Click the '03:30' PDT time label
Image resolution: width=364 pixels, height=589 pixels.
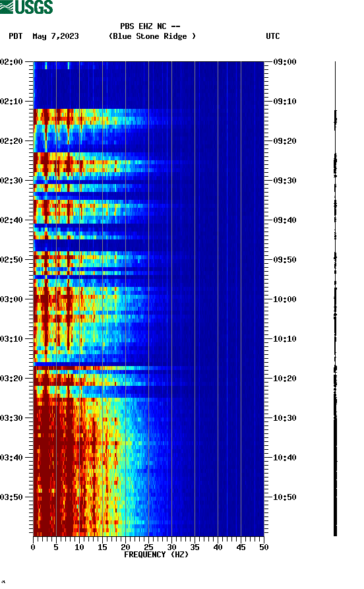pyautogui.click(x=11, y=418)
